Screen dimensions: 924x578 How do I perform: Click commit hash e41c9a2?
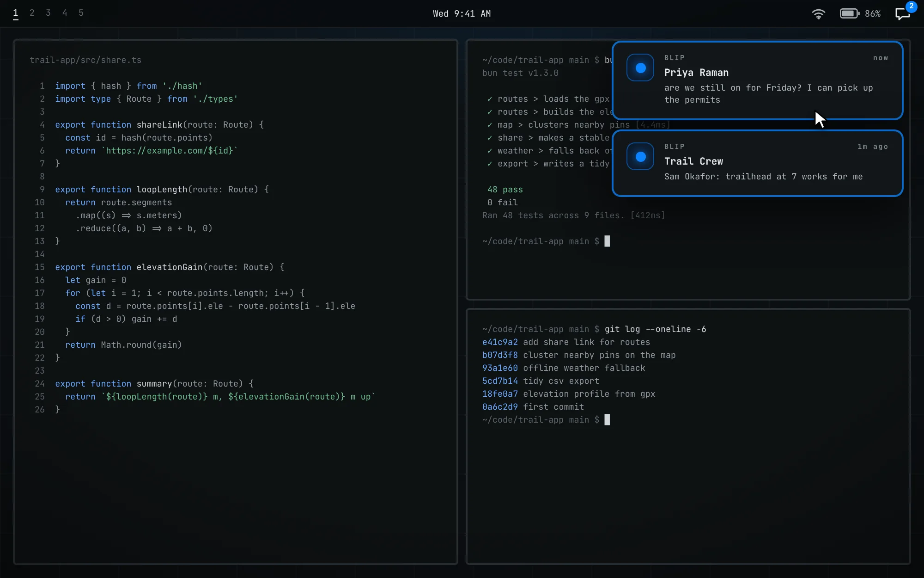click(500, 342)
